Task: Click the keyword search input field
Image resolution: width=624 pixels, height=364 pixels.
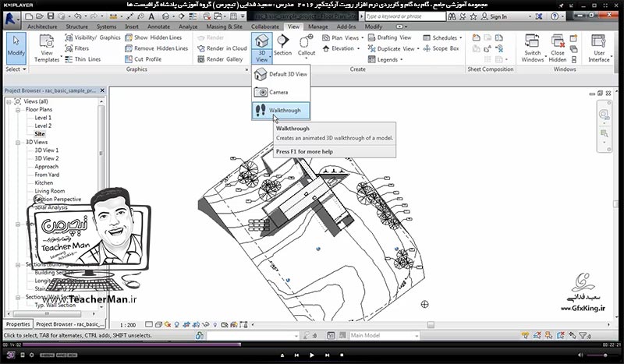Action: [x=405, y=16]
